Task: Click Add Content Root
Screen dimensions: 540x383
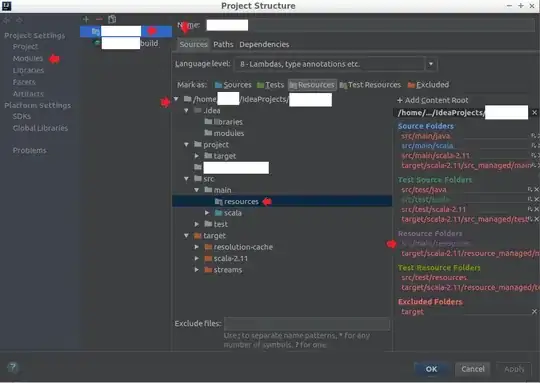Action: (433, 100)
